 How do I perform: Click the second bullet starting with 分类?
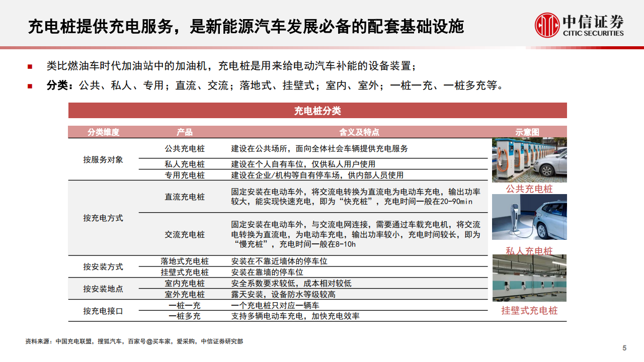(x=275, y=85)
